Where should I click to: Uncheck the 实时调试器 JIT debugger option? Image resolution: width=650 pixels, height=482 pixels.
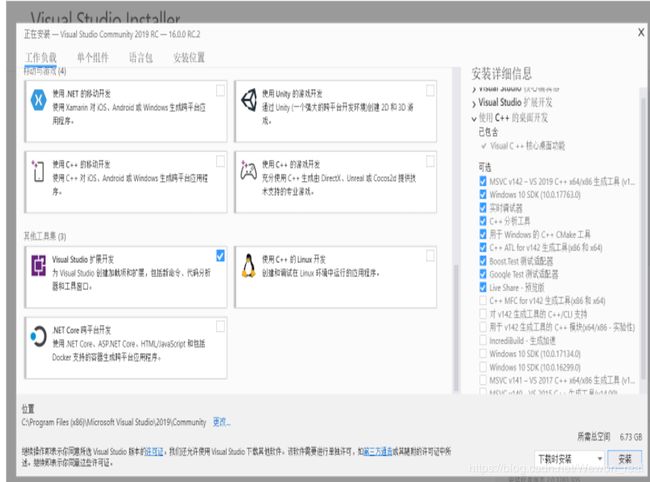483,207
